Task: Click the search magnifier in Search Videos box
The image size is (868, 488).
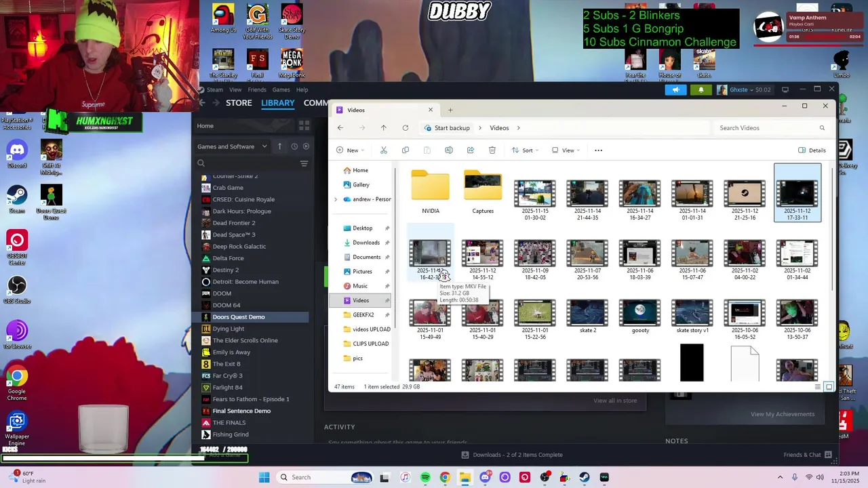Action: click(x=822, y=128)
